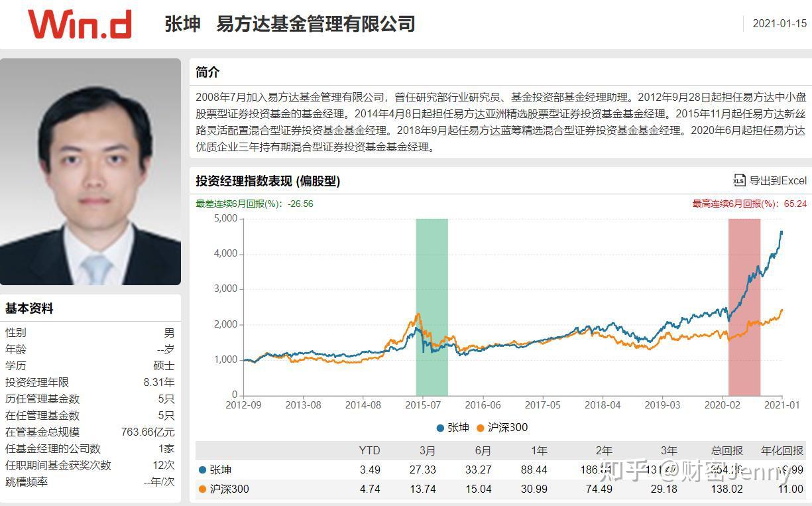Click the YTD column header
This screenshot has width=812, height=506.
[x=369, y=451]
